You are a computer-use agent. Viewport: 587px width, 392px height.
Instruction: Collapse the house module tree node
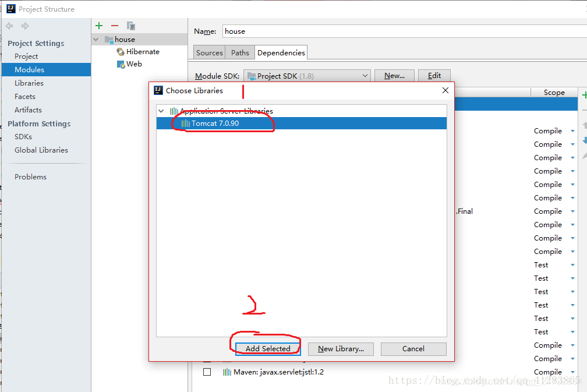pos(96,39)
